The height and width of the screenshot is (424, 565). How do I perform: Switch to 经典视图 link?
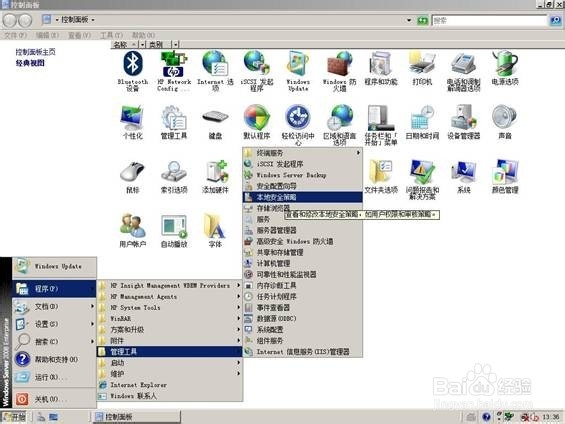point(30,63)
